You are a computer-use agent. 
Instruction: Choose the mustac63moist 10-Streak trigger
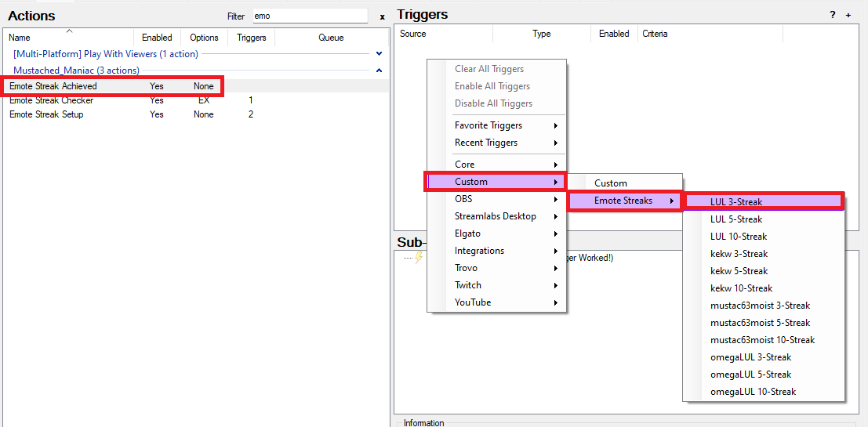764,339
